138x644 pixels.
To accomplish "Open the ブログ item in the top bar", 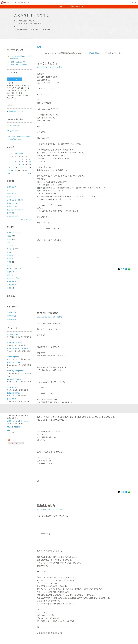I will [x=9, y=2].
